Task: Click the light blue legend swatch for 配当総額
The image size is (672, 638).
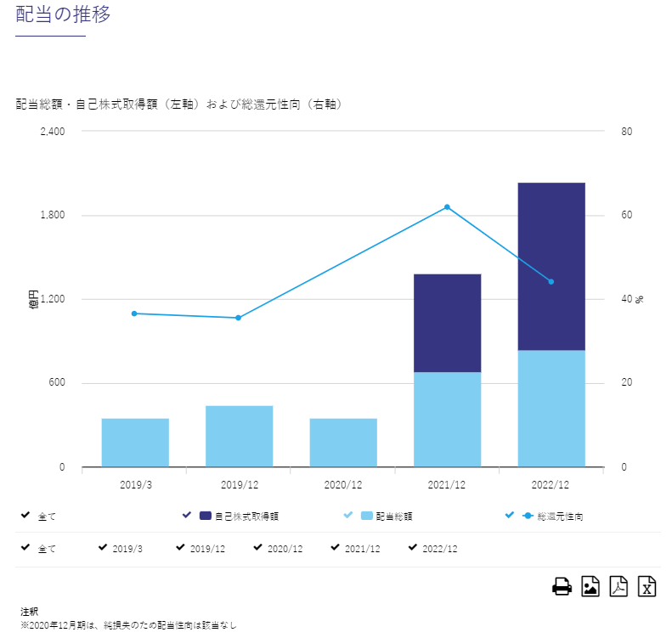Action: 367,516
